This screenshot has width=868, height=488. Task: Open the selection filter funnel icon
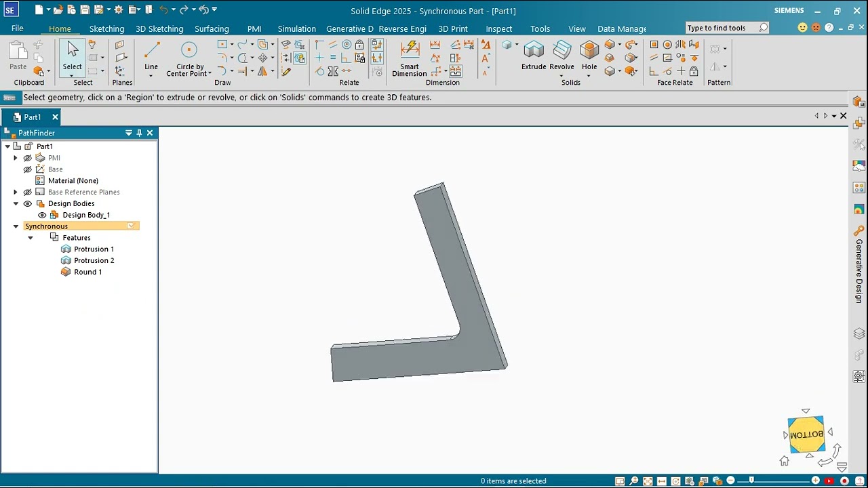coord(92,45)
